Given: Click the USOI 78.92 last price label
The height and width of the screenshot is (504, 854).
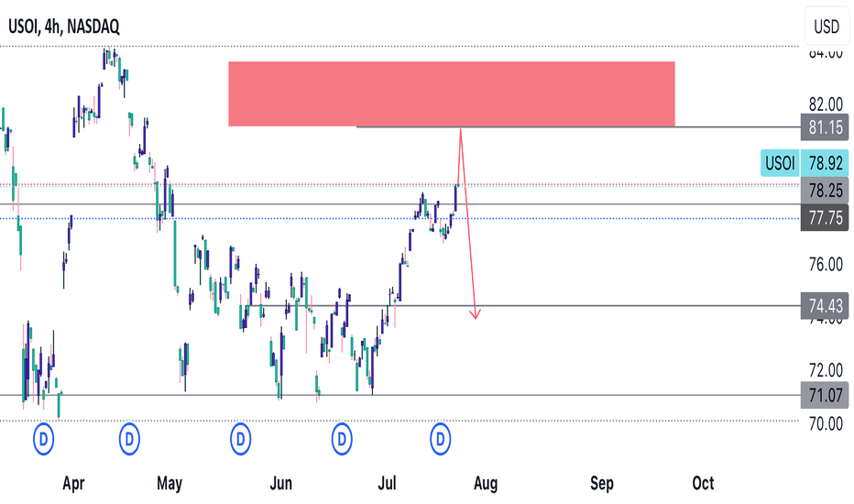Looking at the screenshot, I should coord(805,163).
